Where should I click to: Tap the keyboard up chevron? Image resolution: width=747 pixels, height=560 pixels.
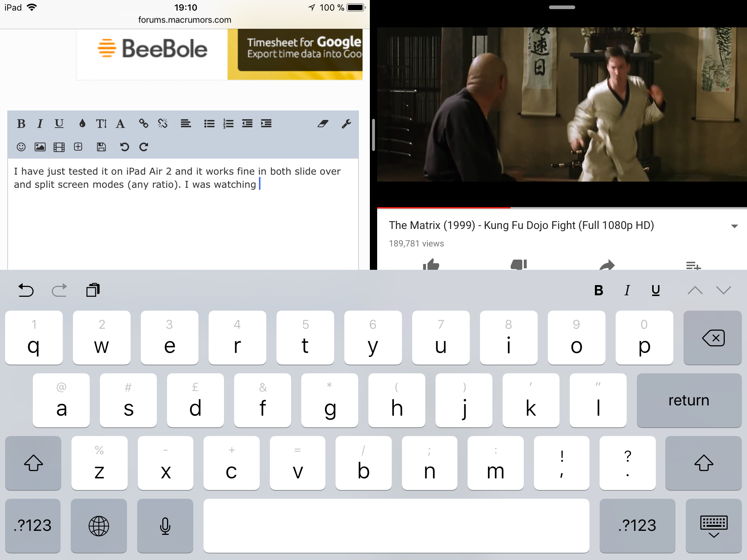(695, 290)
